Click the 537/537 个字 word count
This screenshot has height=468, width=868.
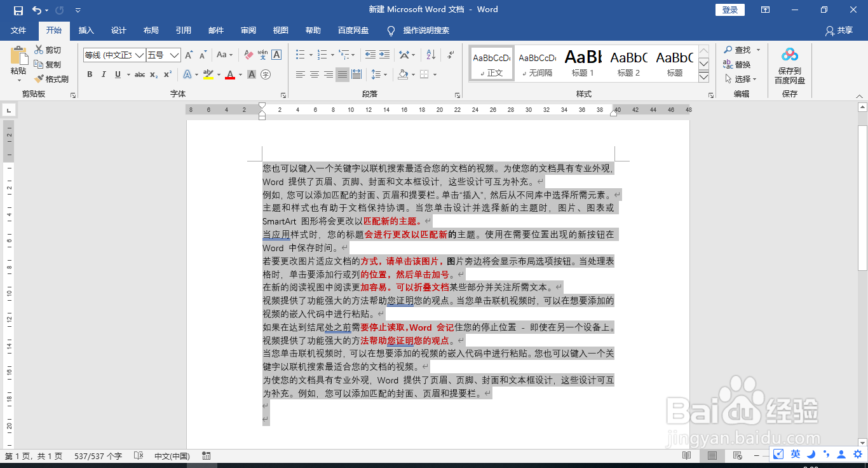tap(98, 456)
